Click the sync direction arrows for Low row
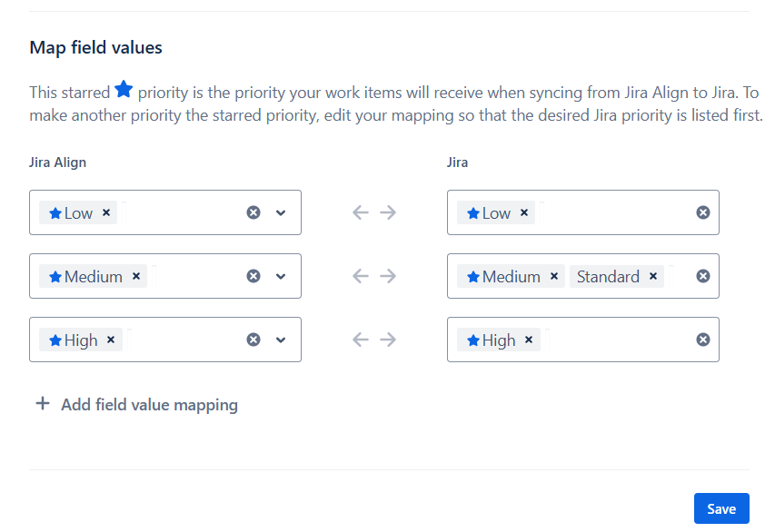This screenshot has height=532, width=775. point(374,212)
